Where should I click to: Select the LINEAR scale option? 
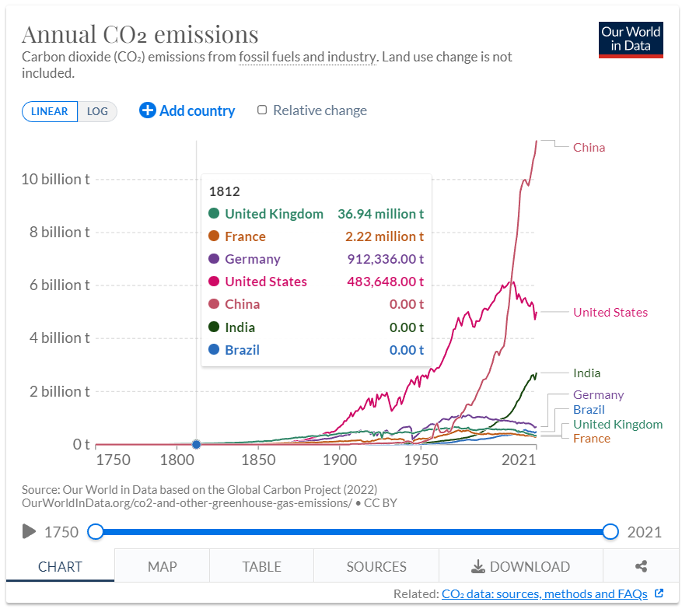49,111
